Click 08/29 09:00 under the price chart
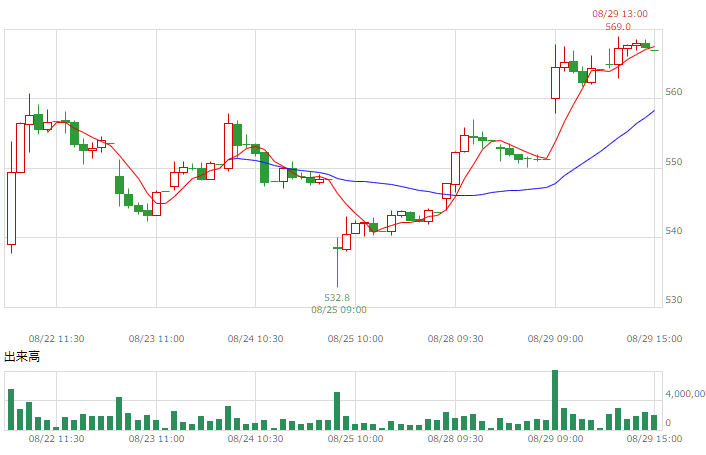 [x=555, y=338]
